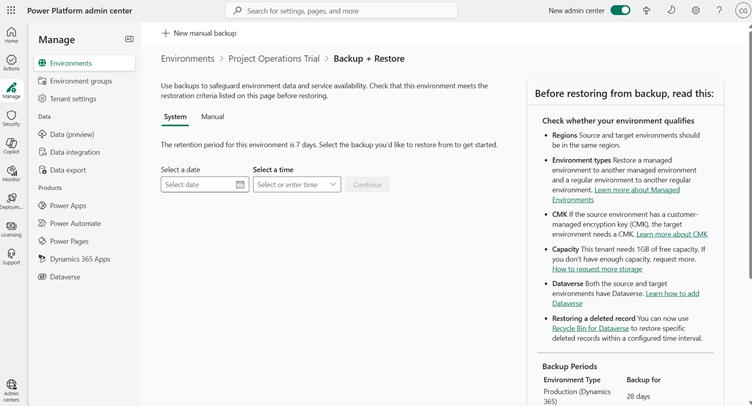This screenshot has height=406, width=752.
Task: Open the app launcher waffle icon
Action: [x=11, y=10]
